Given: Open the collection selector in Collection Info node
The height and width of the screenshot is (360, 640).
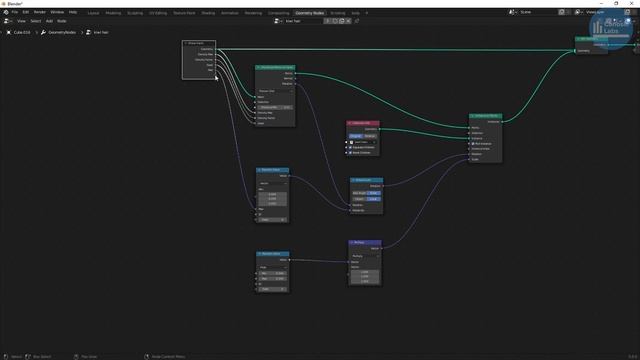Looking at the screenshot, I should (x=363, y=142).
